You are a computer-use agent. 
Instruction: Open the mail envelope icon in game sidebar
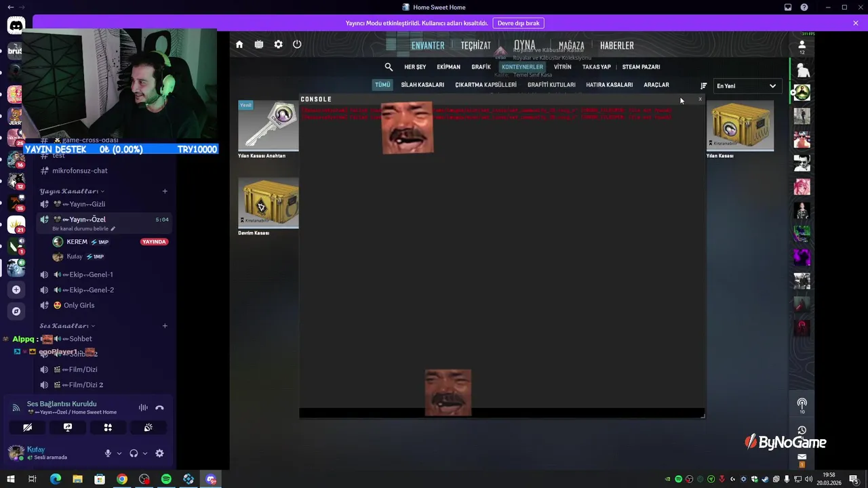(x=802, y=457)
